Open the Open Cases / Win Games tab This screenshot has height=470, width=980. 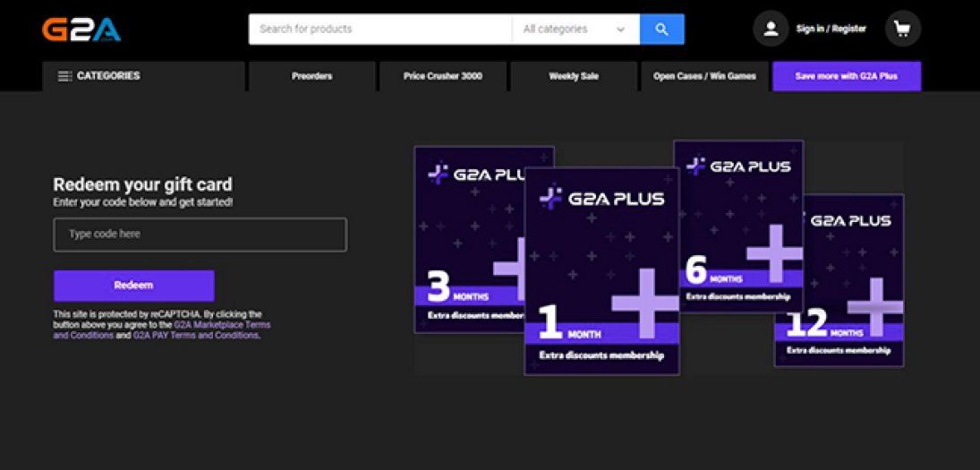click(x=704, y=76)
